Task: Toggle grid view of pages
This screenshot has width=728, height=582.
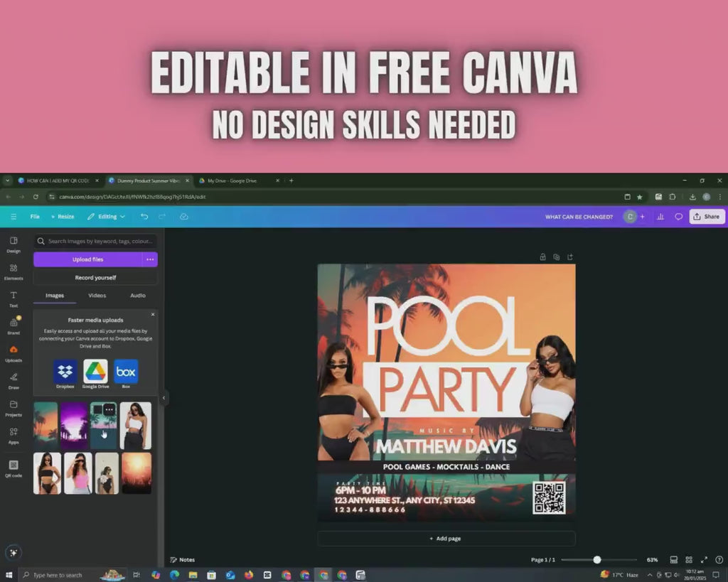Action: (x=689, y=560)
